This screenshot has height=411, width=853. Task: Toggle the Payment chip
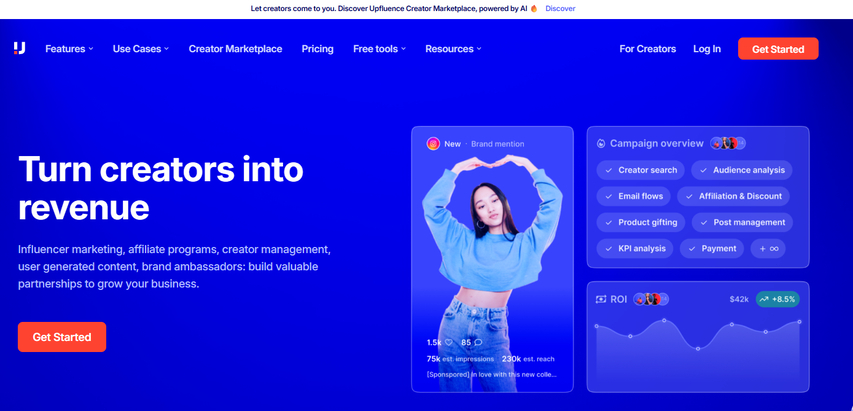712,248
